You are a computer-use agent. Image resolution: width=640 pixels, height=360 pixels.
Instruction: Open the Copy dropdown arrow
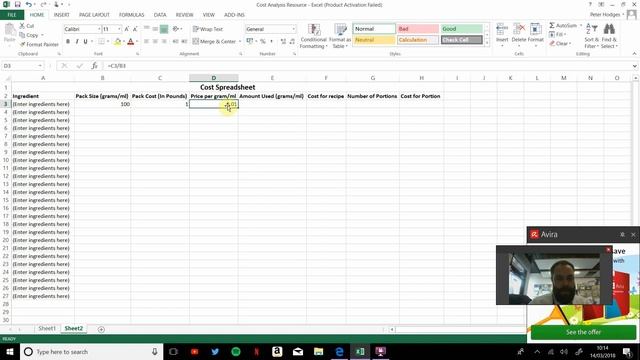(x=42, y=35)
